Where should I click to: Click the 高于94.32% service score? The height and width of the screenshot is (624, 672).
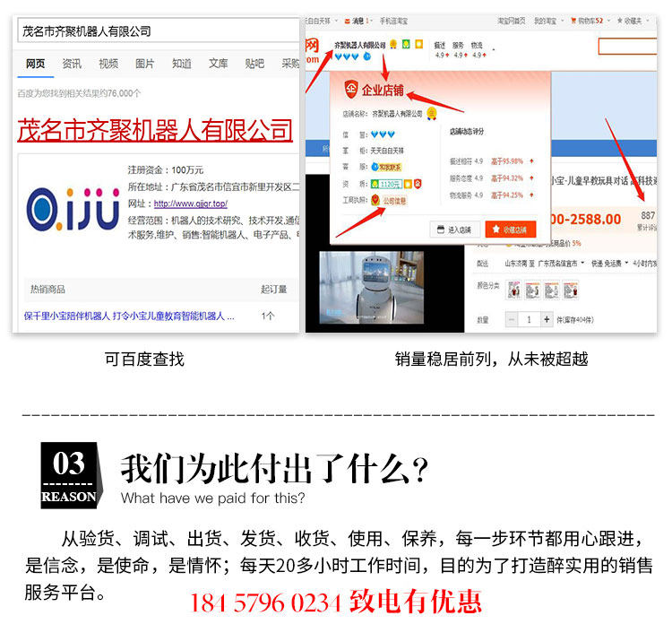pos(507,178)
